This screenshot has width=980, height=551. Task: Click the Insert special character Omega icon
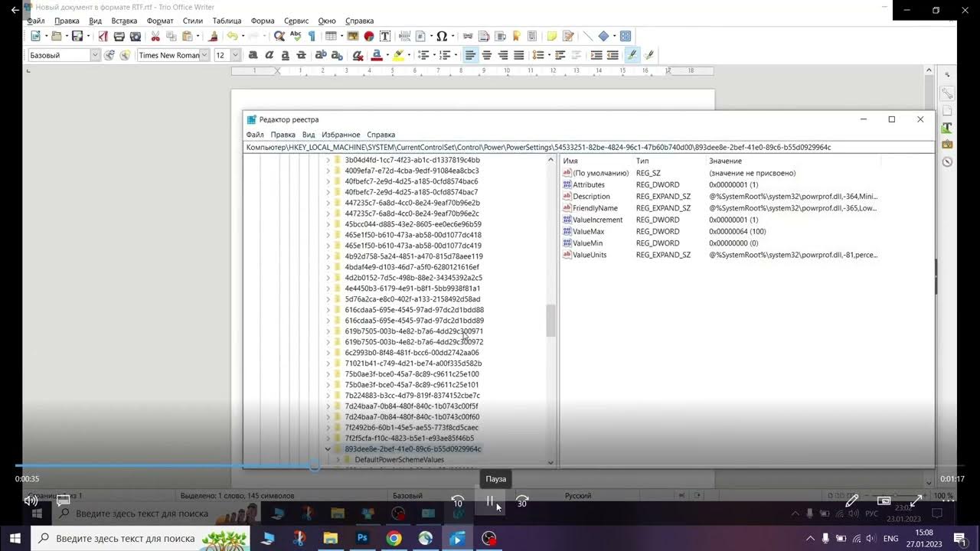click(x=441, y=36)
